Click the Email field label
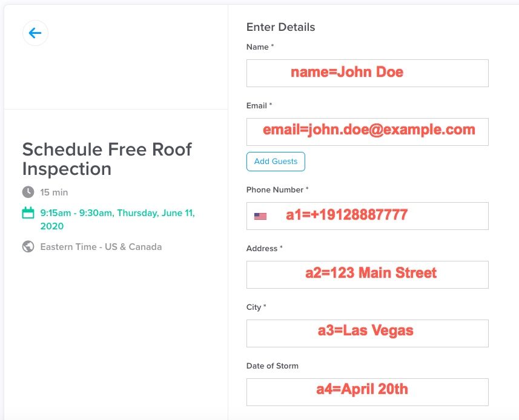Screen dimensions: 519x420 (259, 106)
